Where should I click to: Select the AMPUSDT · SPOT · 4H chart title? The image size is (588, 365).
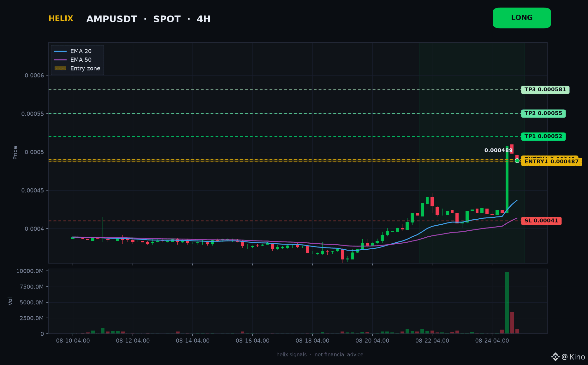pyautogui.click(x=148, y=19)
